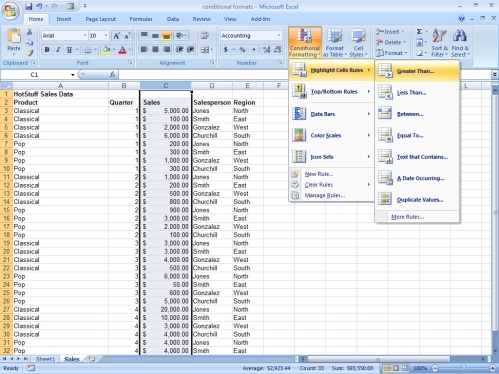
Task: Click the AutoSum sigma icon
Action: [419, 32]
